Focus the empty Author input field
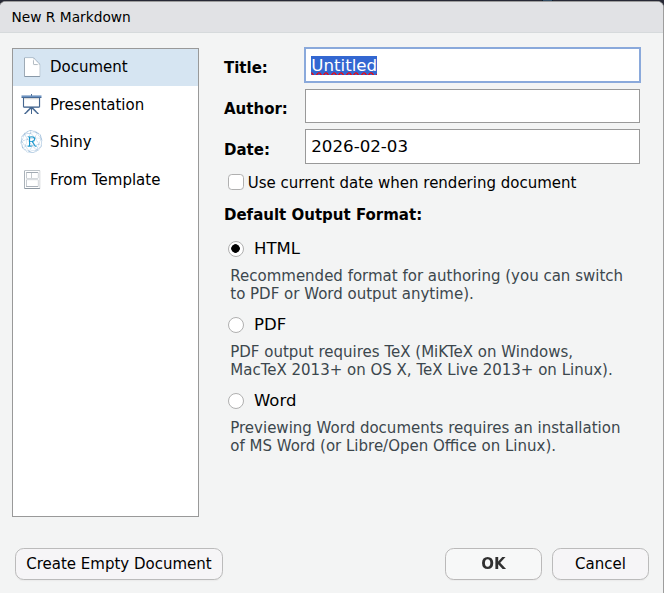This screenshot has width=664, height=593. coord(472,106)
